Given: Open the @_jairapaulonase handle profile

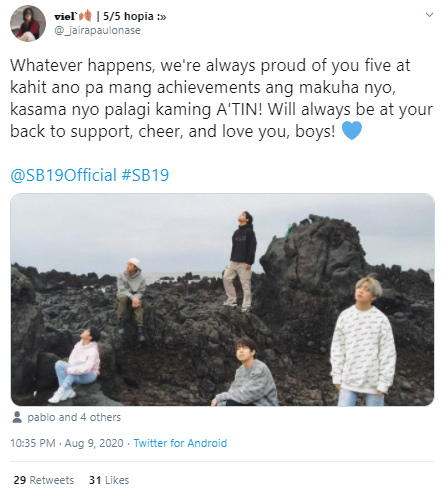Looking at the screenshot, I should click(97, 30).
